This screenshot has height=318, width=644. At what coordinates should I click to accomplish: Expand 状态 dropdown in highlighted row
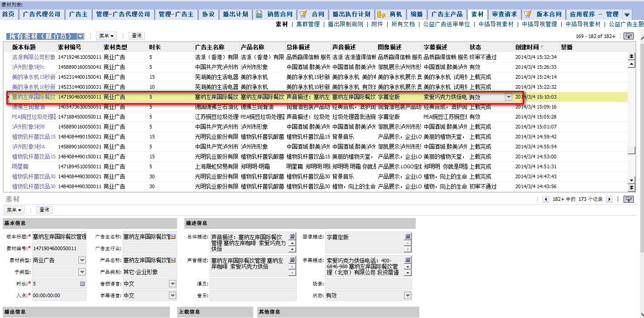tap(509, 97)
